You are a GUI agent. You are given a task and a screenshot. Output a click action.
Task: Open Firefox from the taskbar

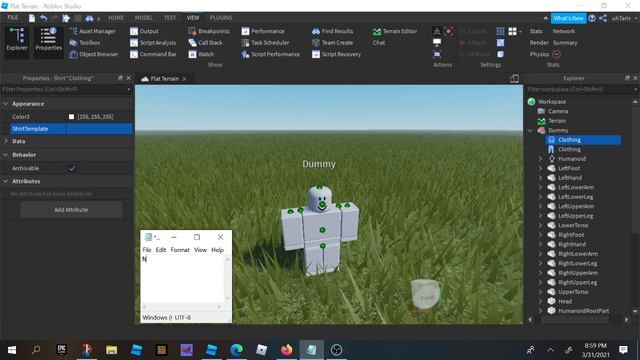287,350
